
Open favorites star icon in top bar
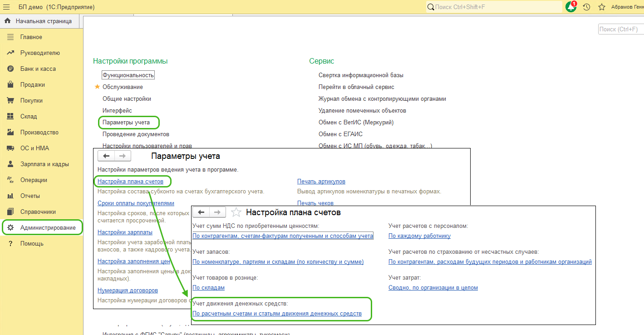pyautogui.click(x=602, y=7)
